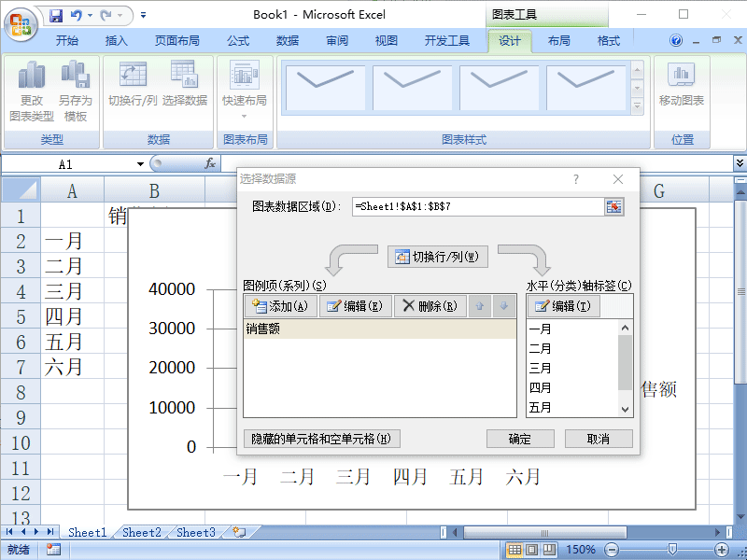Screen dimensions: 747x560
Task: Cancel dialog with 取消
Action: pyautogui.click(x=599, y=439)
